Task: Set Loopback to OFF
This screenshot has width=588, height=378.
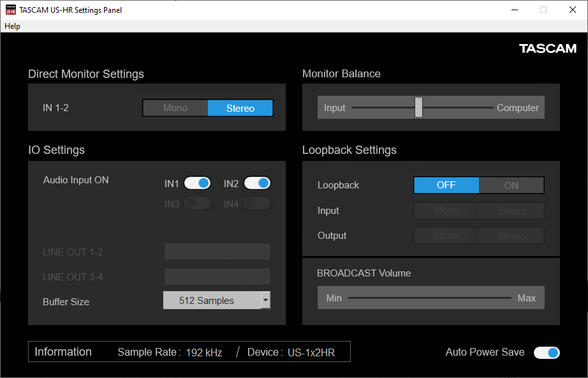Action: pos(446,185)
